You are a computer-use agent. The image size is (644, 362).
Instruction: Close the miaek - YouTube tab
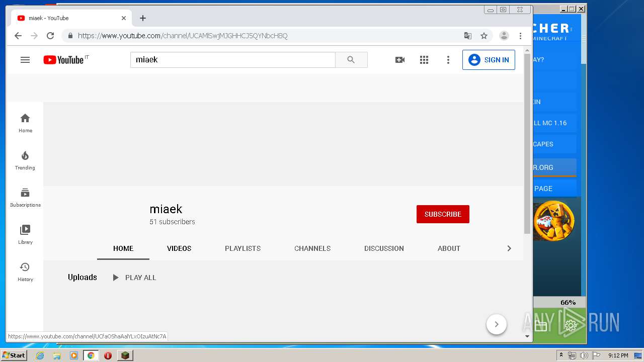[124, 18]
